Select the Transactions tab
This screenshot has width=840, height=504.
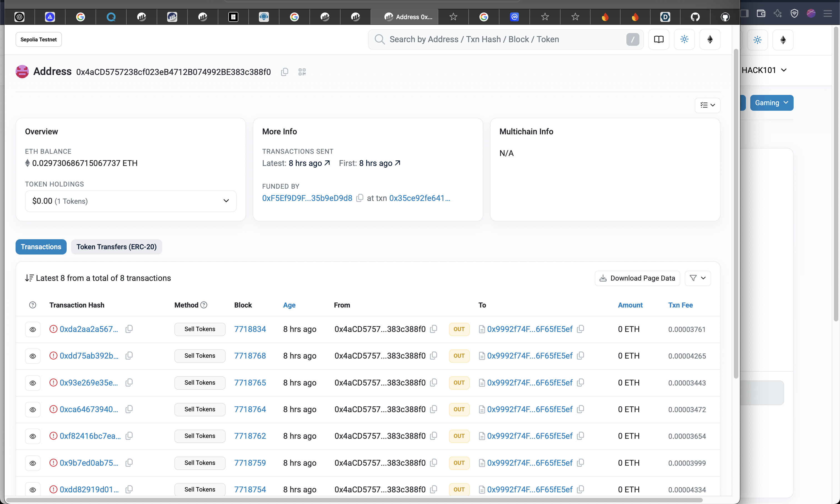[41, 247]
